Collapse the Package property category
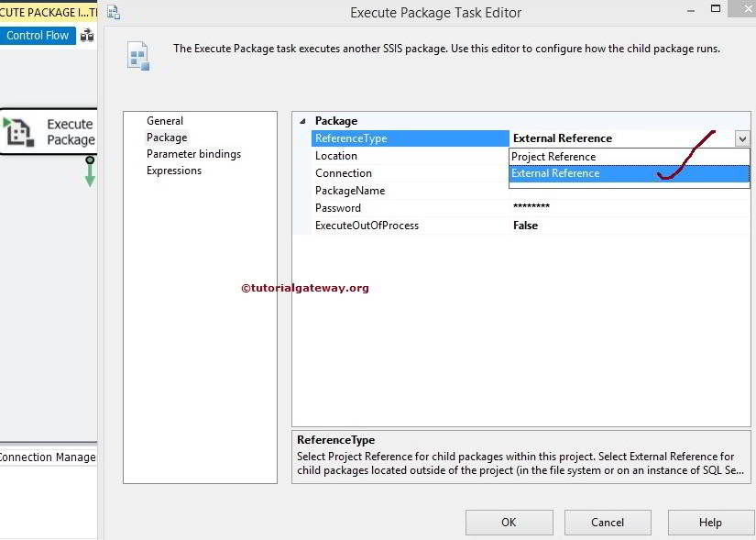This screenshot has height=540, width=756. tap(301, 120)
